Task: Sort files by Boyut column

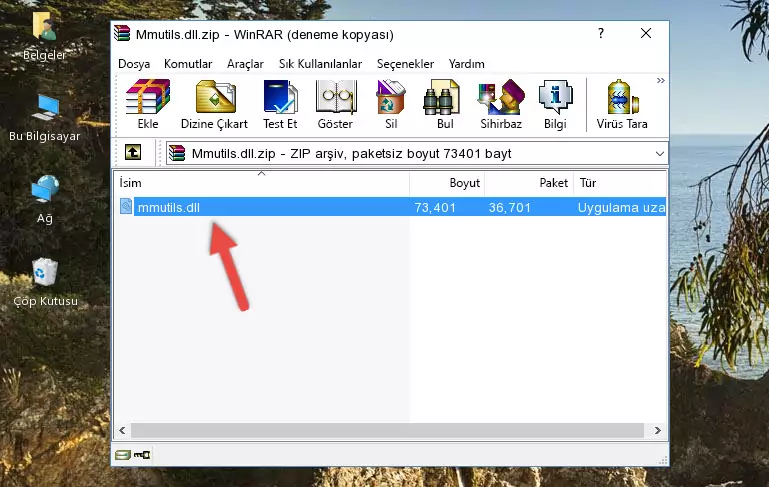Action: tap(447, 183)
